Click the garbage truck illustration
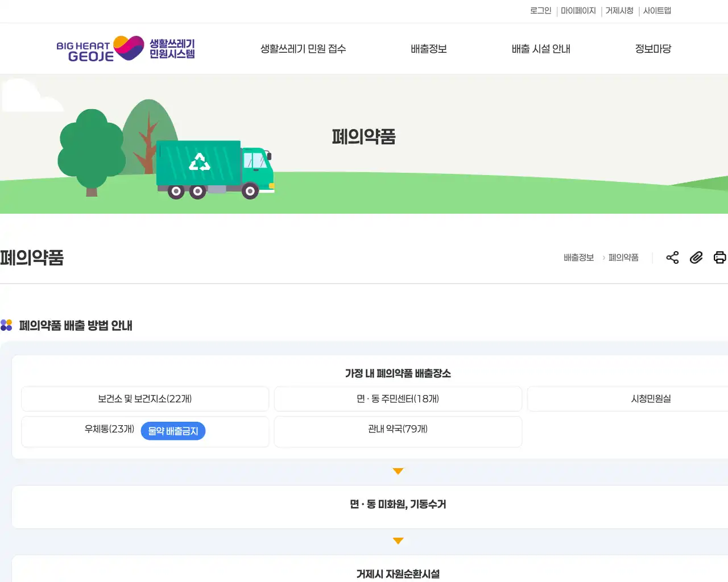Image resolution: width=728 pixels, height=582 pixels. point(215,169)
